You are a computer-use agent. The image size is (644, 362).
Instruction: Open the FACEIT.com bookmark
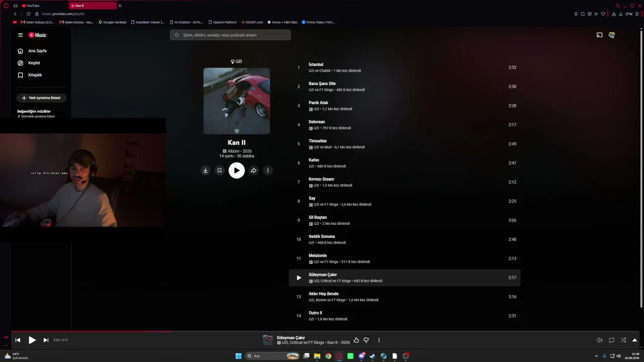pos(252,22)
